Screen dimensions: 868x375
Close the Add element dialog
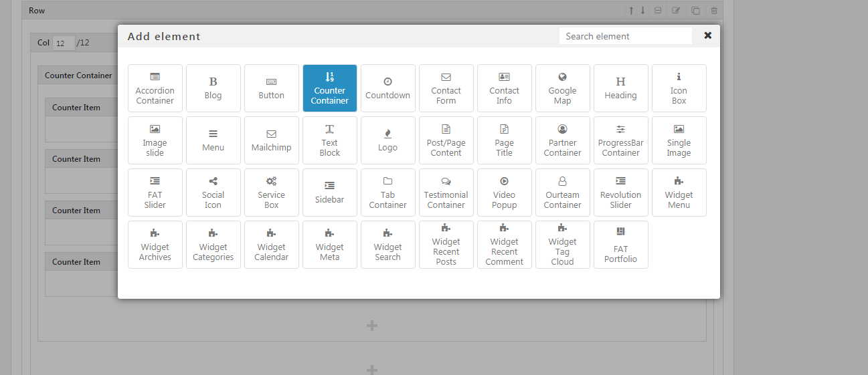coord(707,35)
